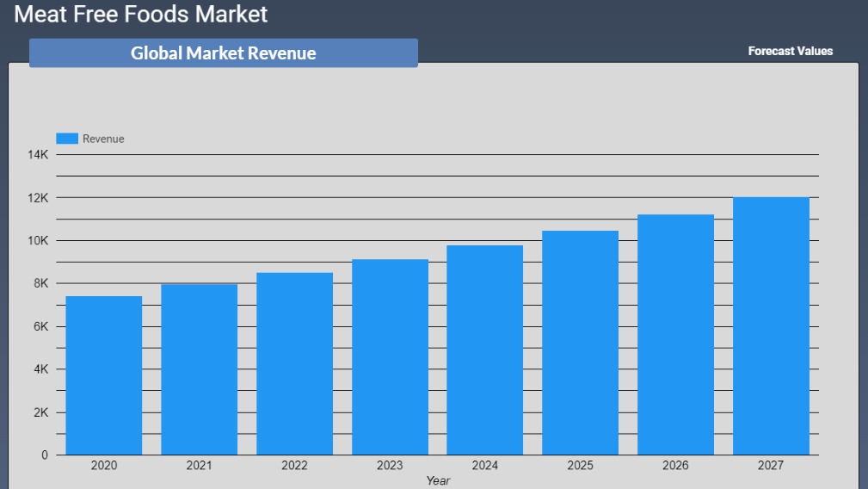This screenshot has height=489, width=868.
Task: Click the 2023 x-axis label
Action: point(390,466)
